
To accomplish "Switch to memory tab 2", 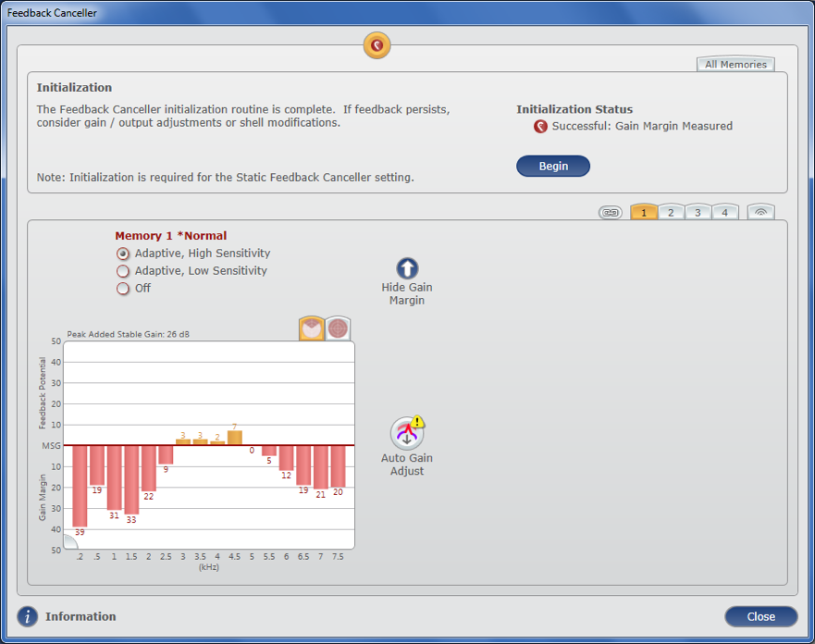I will tap(671, 212).
